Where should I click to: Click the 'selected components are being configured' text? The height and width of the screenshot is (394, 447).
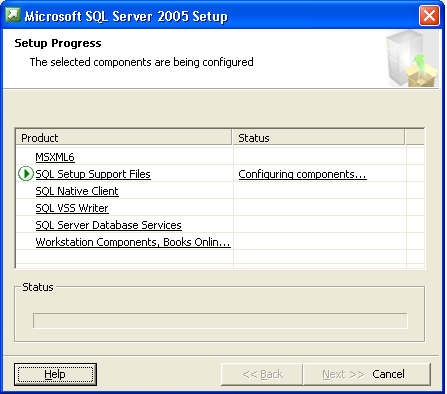click(x=142, y=62)
